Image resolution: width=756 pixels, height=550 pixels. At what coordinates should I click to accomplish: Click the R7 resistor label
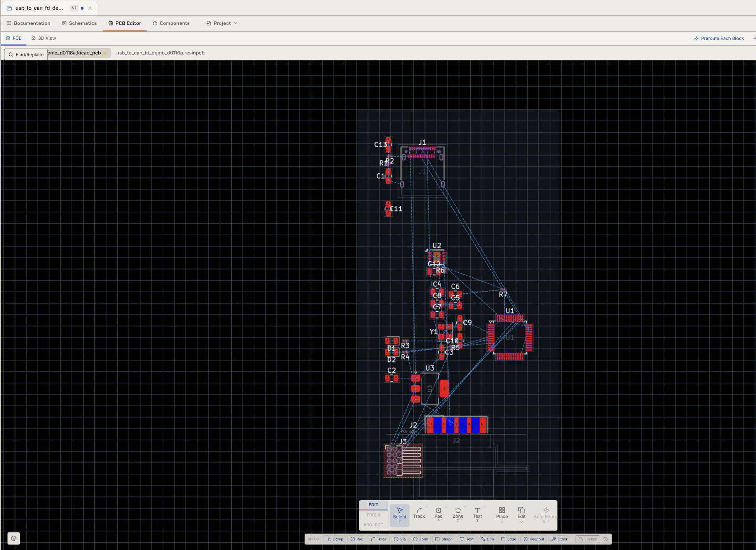503,294
